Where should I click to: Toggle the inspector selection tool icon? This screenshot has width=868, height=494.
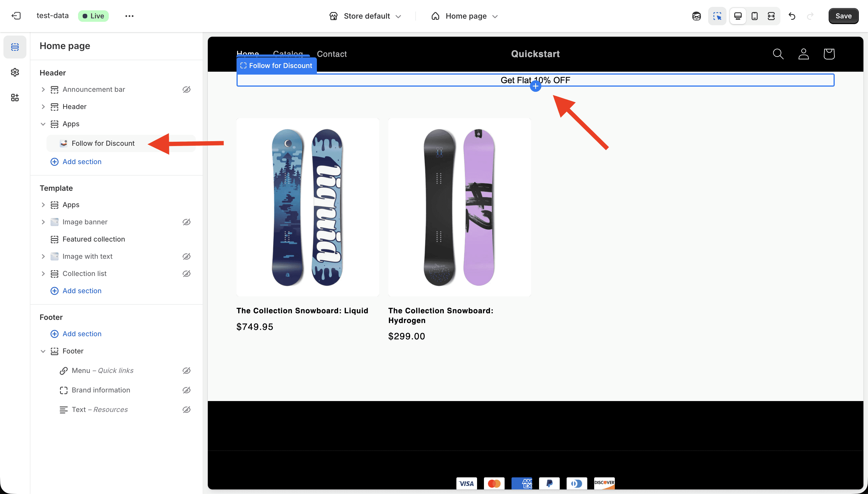coord(717,16)
